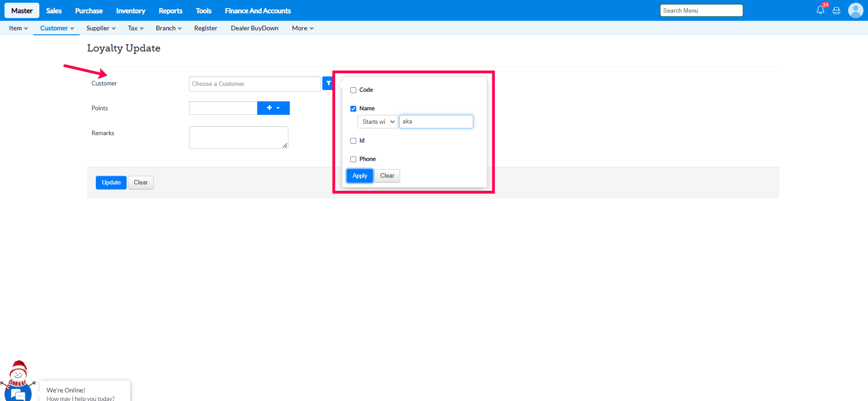
Task: Click the plus icon beside Points
Action: [x=269, y=108]
